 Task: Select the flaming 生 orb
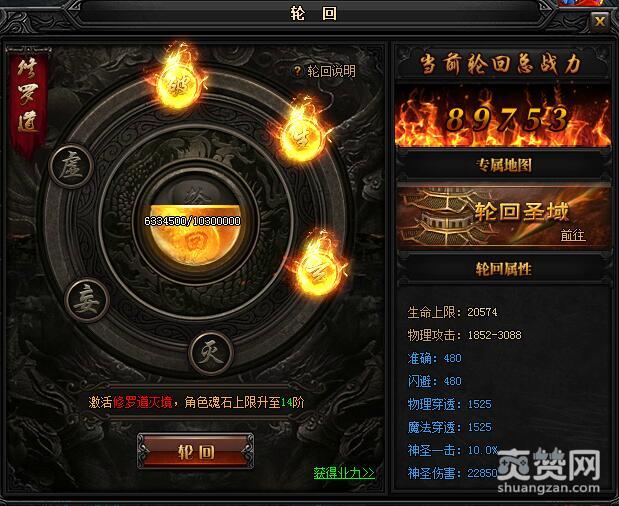[302, 135]
